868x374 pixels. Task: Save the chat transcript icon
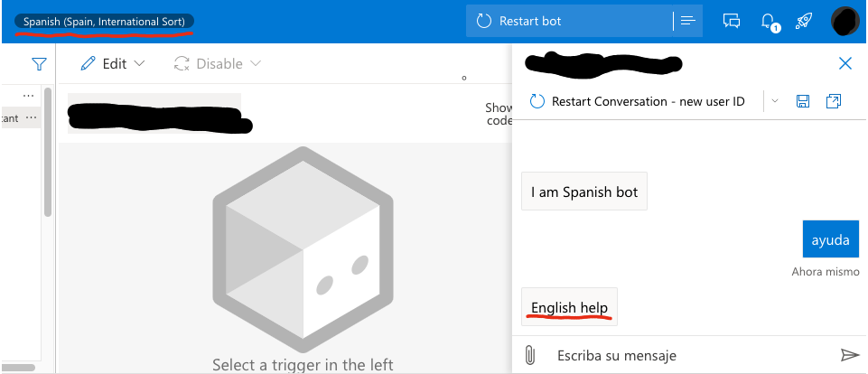click(803, 101)
